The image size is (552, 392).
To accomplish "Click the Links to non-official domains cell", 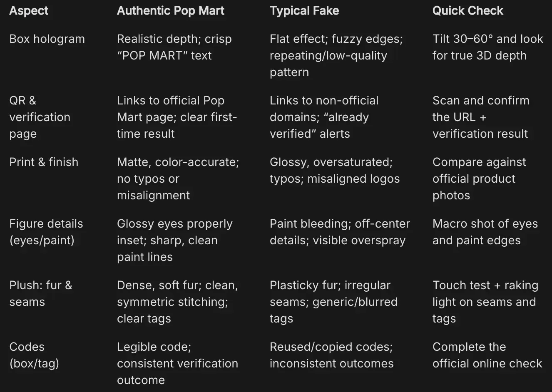I will [324, 117].
